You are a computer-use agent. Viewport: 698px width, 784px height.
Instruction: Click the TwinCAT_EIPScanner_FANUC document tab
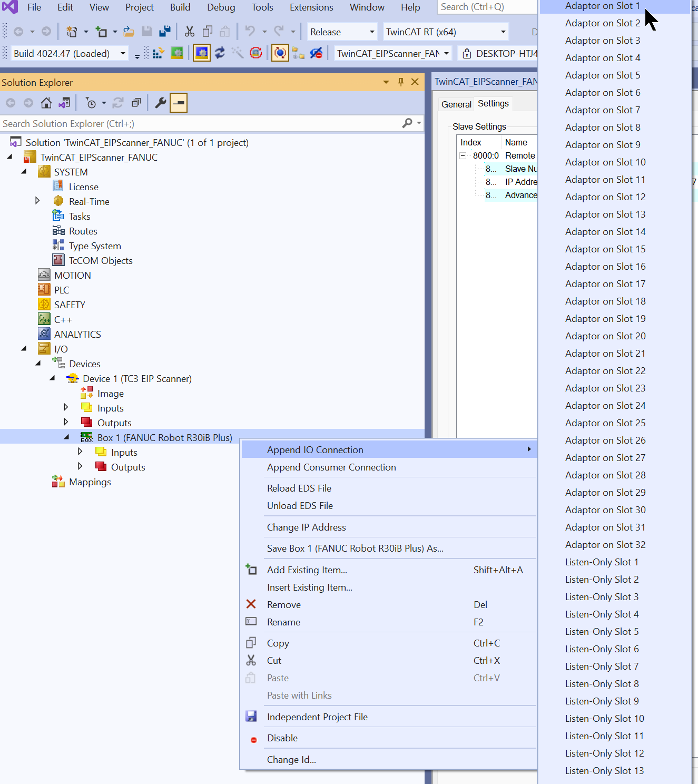tap(485, 82)
